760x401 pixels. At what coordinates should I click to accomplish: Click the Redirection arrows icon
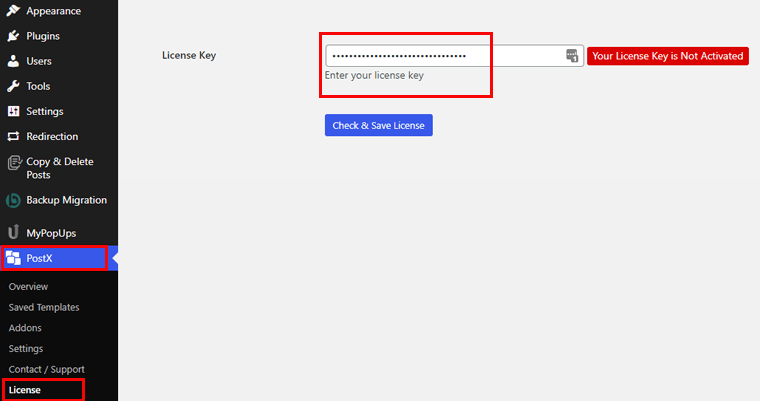click(x=13, y=136)
